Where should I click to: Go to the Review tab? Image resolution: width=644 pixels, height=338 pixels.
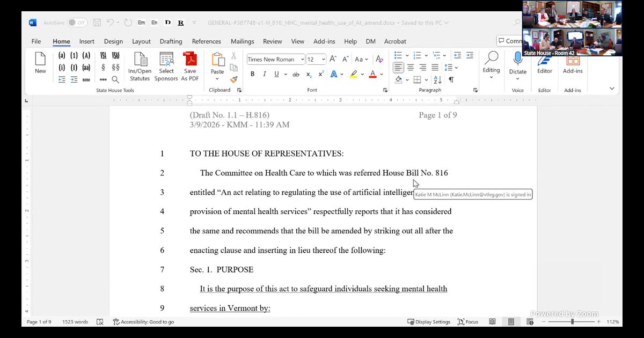pos(273,41)
